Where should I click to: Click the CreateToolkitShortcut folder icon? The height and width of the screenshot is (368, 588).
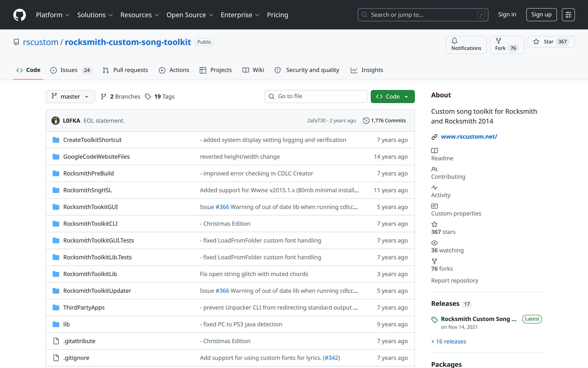point(56,140)
